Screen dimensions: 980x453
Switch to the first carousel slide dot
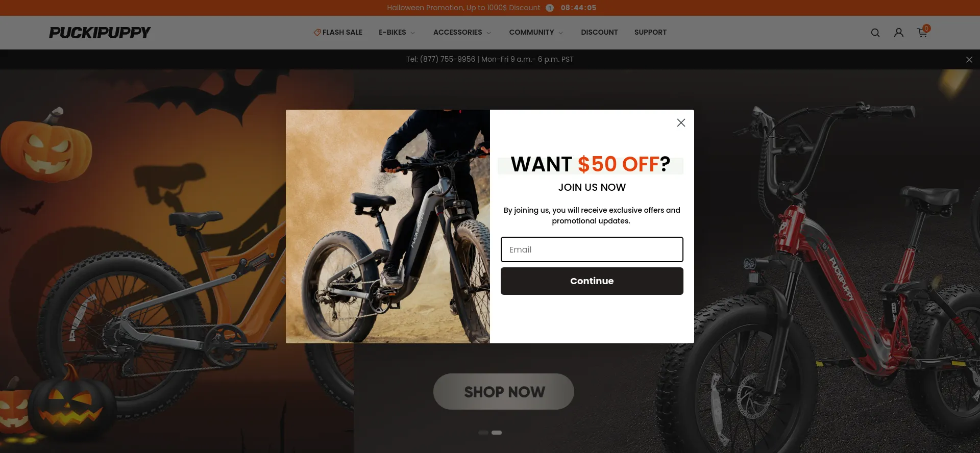(x=483, y=433)
